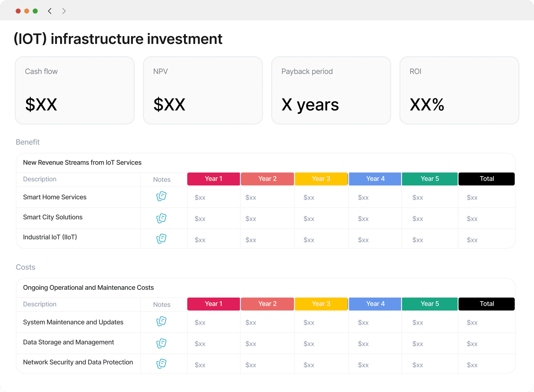Open notes for Data Storage and Management

coord(161,343)
